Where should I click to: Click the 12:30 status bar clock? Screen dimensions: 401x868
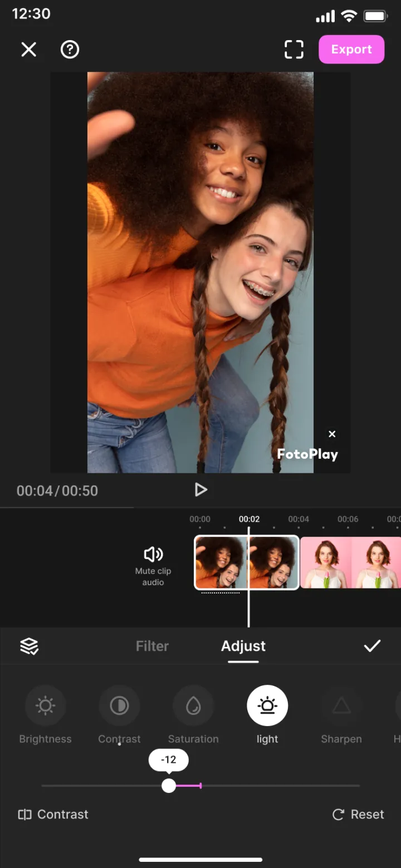31,14
